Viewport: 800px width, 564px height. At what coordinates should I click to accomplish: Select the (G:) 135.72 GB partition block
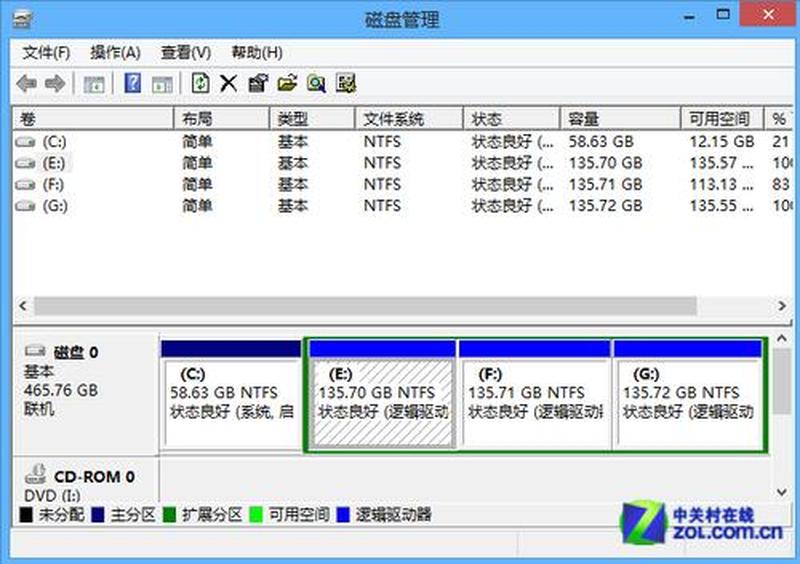(x=688, y=395)
